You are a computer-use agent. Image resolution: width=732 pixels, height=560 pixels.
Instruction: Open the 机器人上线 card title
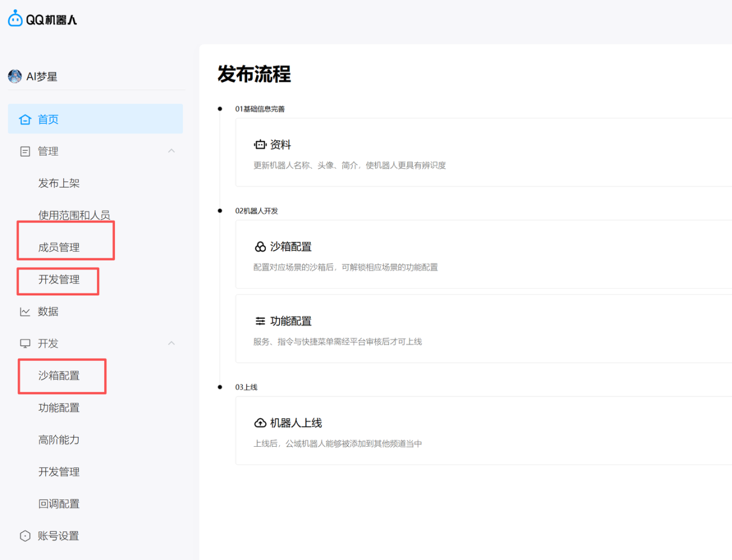click(x=296, y=423)
